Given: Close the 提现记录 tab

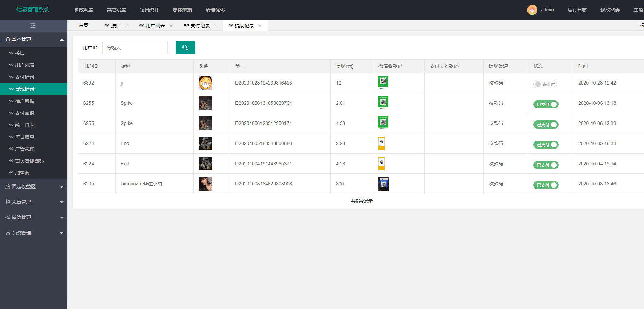Looking at the screenshot, I should 260,26.
